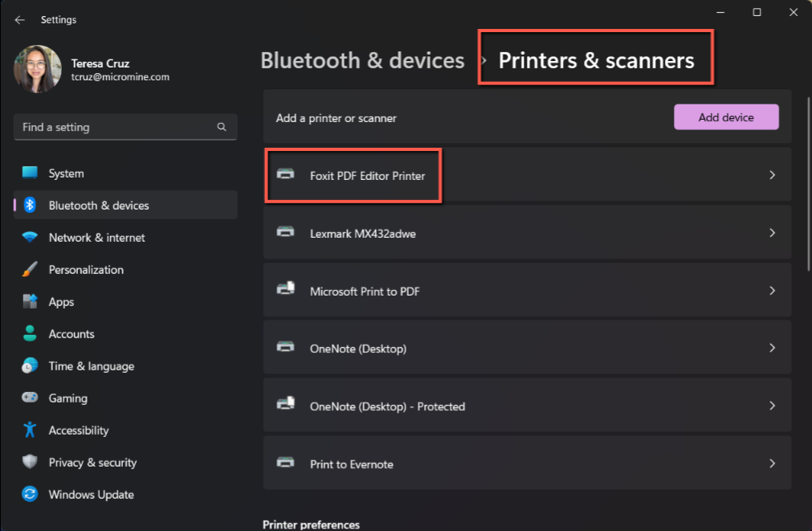Open the Apps settings category
Image resolution: width=812 pixels, height=531 pixels.
(x=61, y=302)
